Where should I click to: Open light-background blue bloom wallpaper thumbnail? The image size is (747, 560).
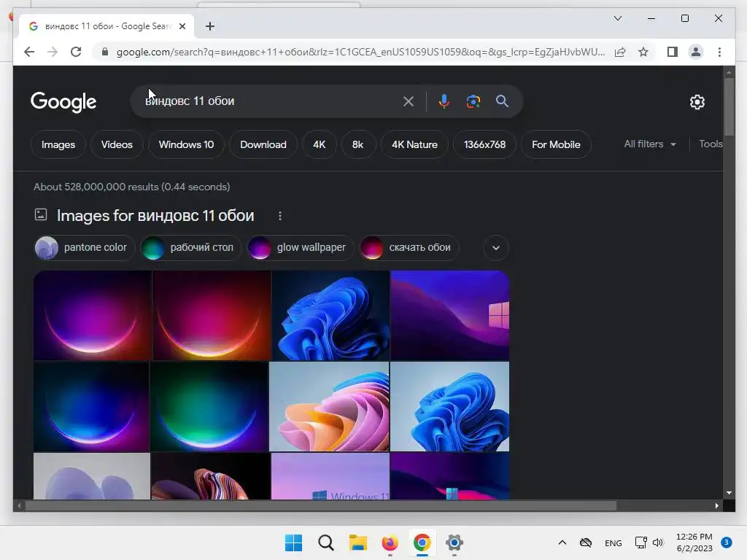[x=449, y=406]
